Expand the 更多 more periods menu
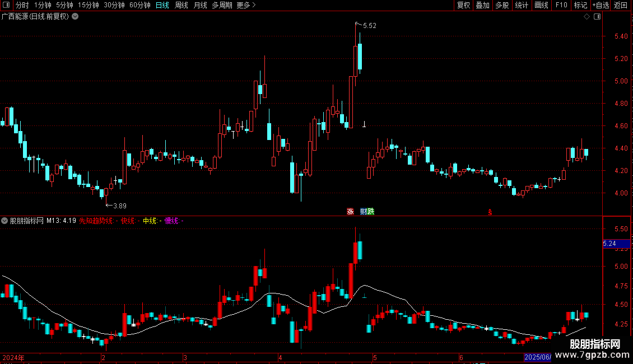The height and width of the screenshot is (364, 633). 246,5
